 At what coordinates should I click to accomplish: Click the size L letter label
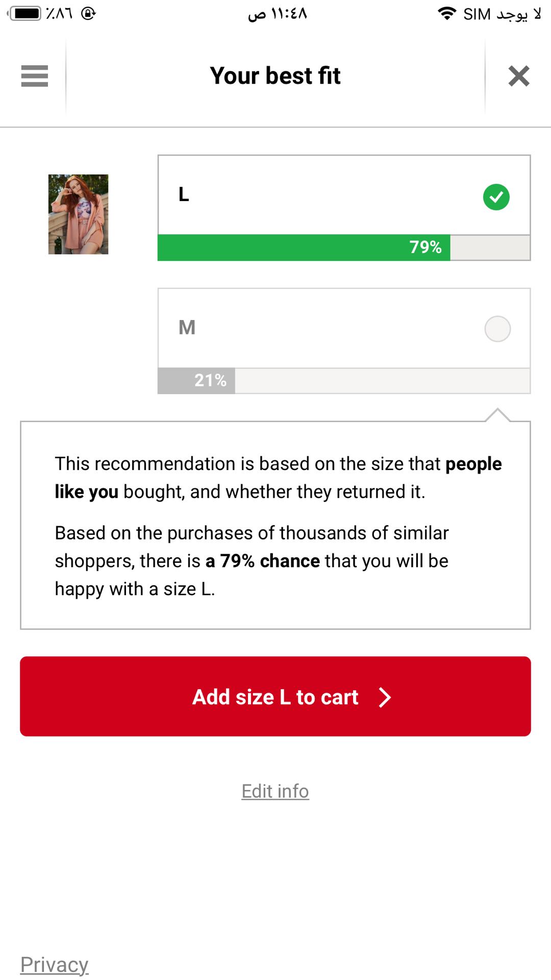(184, 194)
